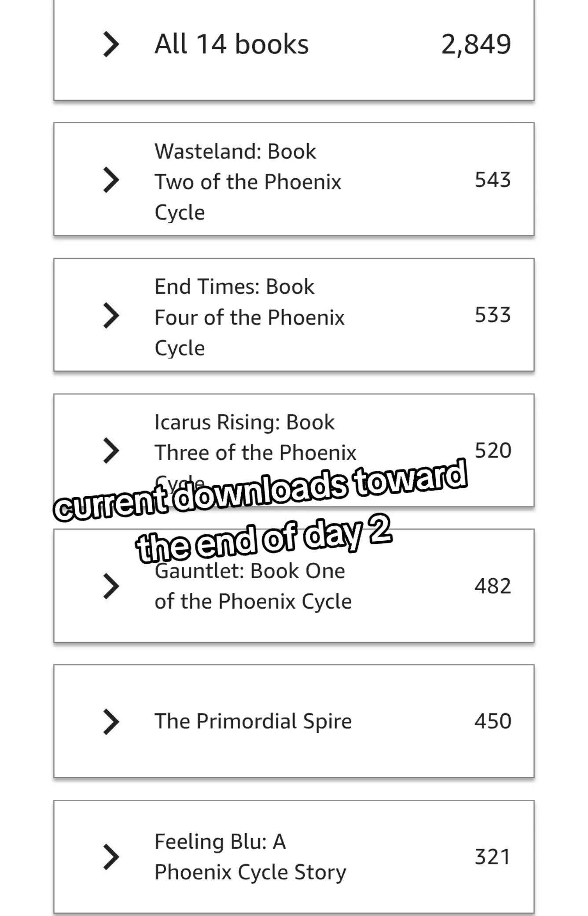Expand the End Times Book Four chevron
Screen dimensions: 588x916
[x=111, y=315]
